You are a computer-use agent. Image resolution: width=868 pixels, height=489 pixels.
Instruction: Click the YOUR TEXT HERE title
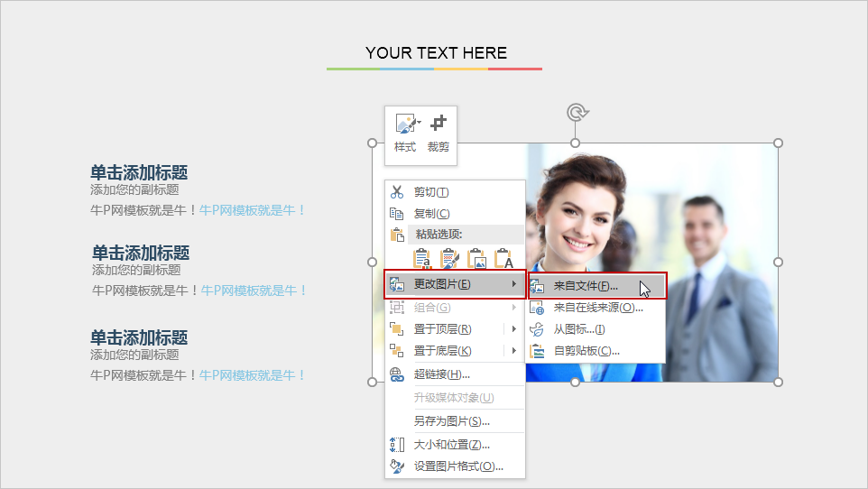[436, 53]
